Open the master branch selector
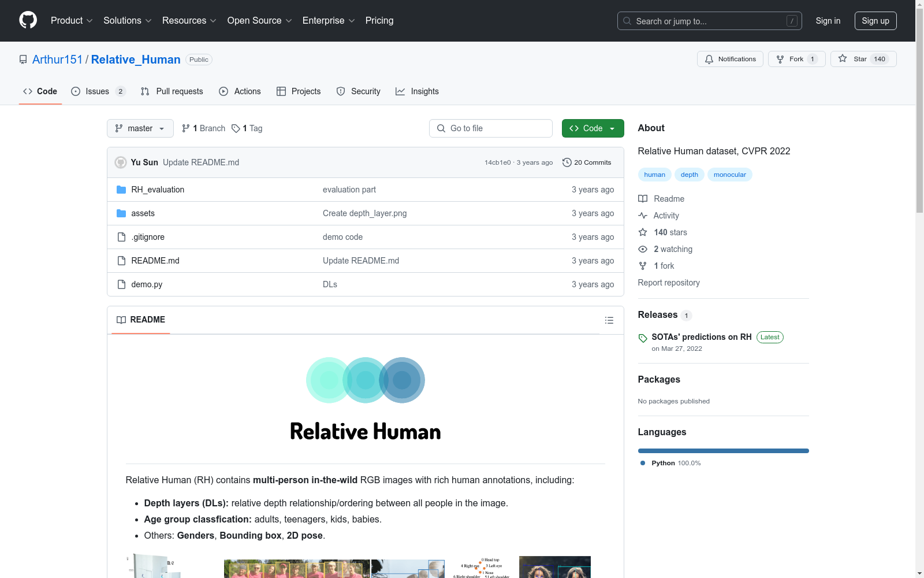This screenshot has width=924, height=578. tap(140, 128)
